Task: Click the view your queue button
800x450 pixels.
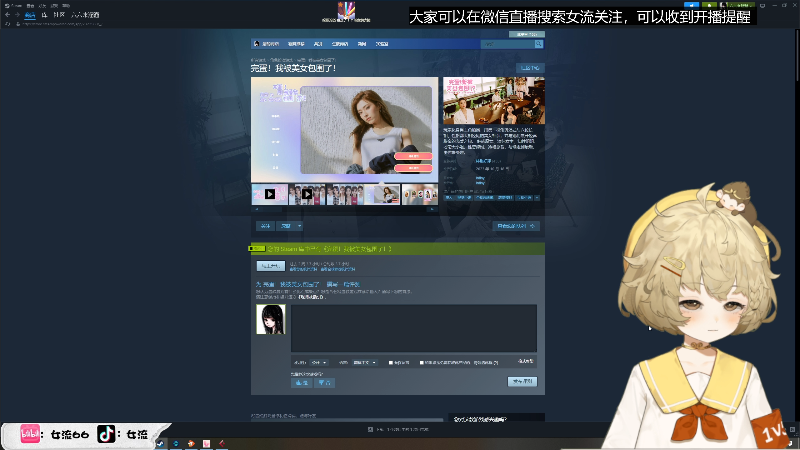Action: (516, 226)
